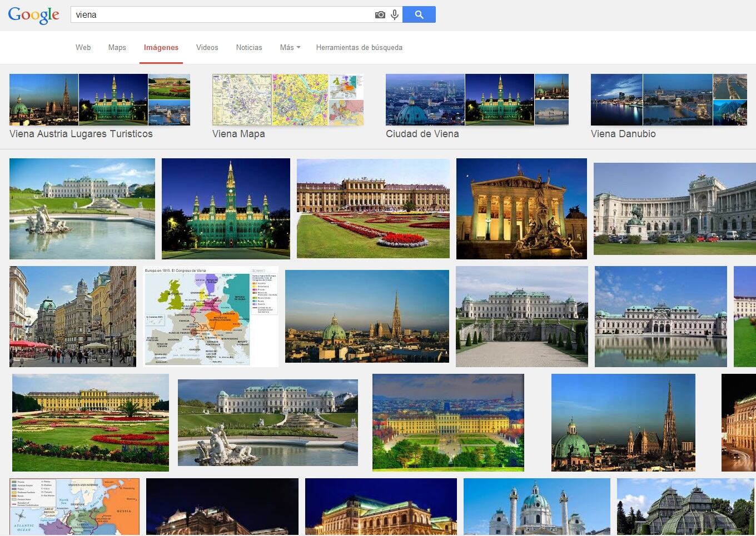Screen dimensions: 756x536
Task: Select the Europa en 1815 map thumbnail
Action: [x=211, y=317]
